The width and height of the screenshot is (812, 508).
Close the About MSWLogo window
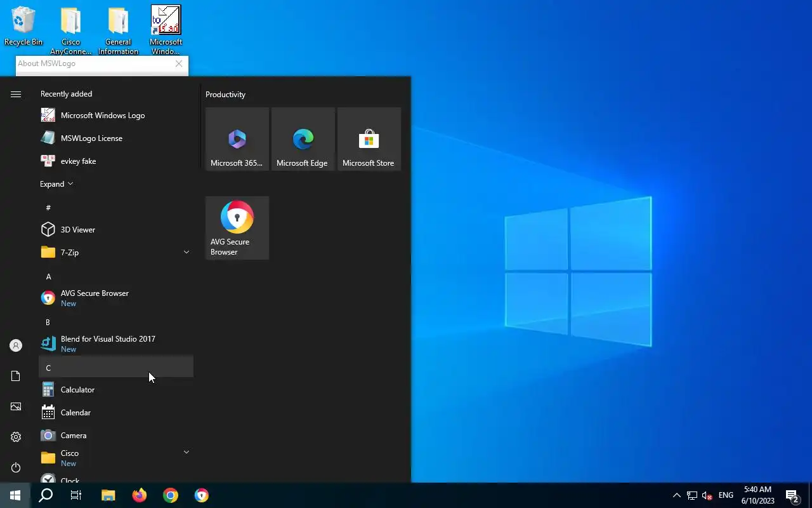pyautogui.click(x=179, y=63)
